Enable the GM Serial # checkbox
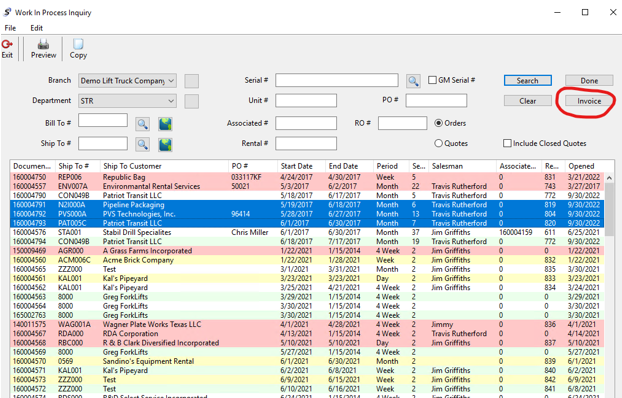The image size is (622, 398). click(x=432, y=80)
